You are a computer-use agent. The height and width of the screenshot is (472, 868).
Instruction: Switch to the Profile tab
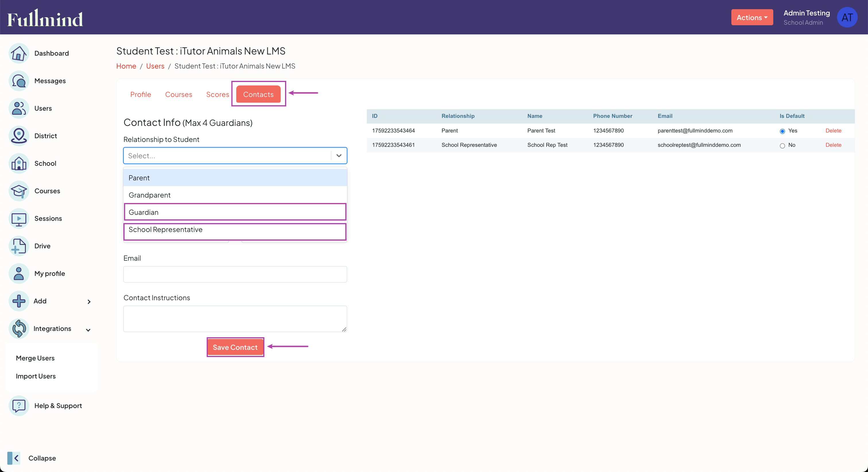[141, 94]
